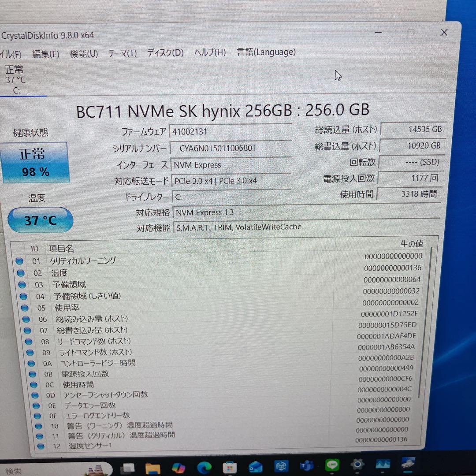Click the ドライブレター field showing C:

pyautogui.click(x=232, y=197)
